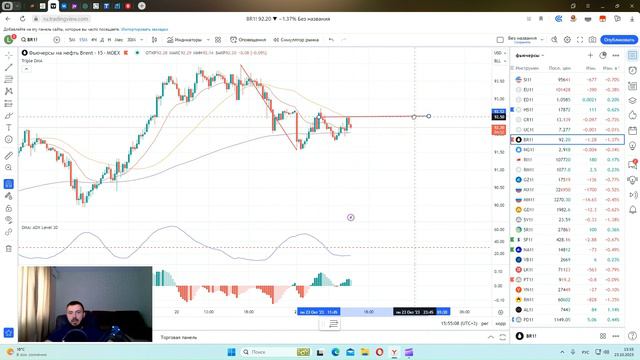640x360 pixels.
Task: Expand favorite indicators dropdown arrow
Action: point(208,40)
